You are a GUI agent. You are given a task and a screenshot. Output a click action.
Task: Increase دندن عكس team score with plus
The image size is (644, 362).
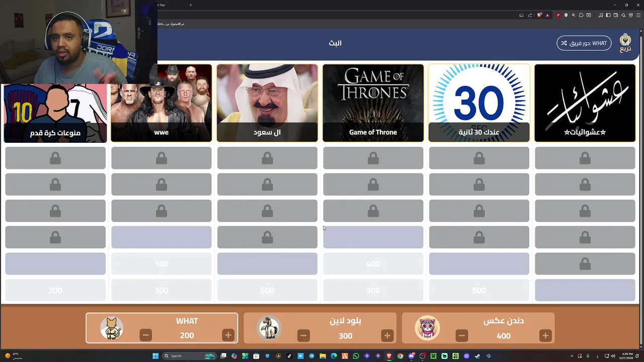point(545,335)
